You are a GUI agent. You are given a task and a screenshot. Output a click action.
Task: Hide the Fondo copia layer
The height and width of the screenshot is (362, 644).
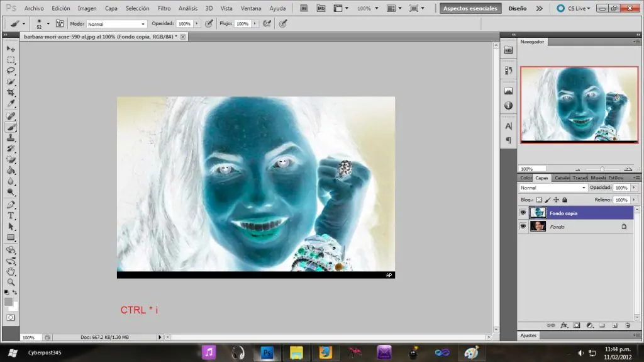pos(523,213)
